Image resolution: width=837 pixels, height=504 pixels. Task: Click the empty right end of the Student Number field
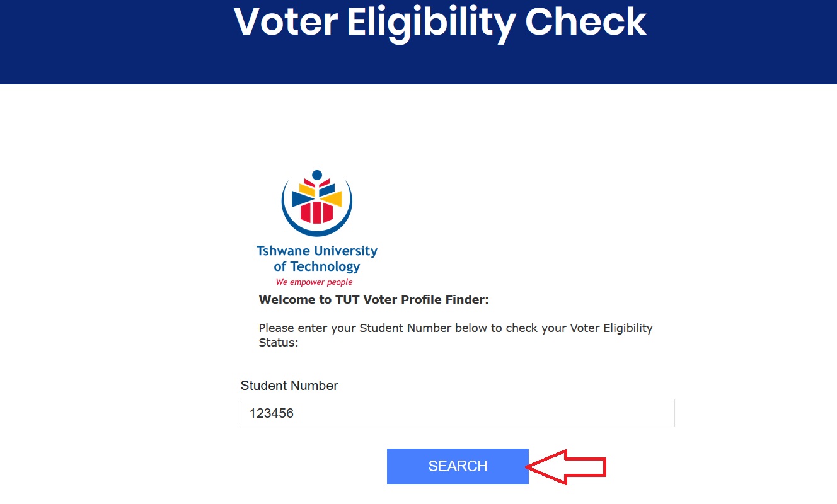(x=649, y=413)
